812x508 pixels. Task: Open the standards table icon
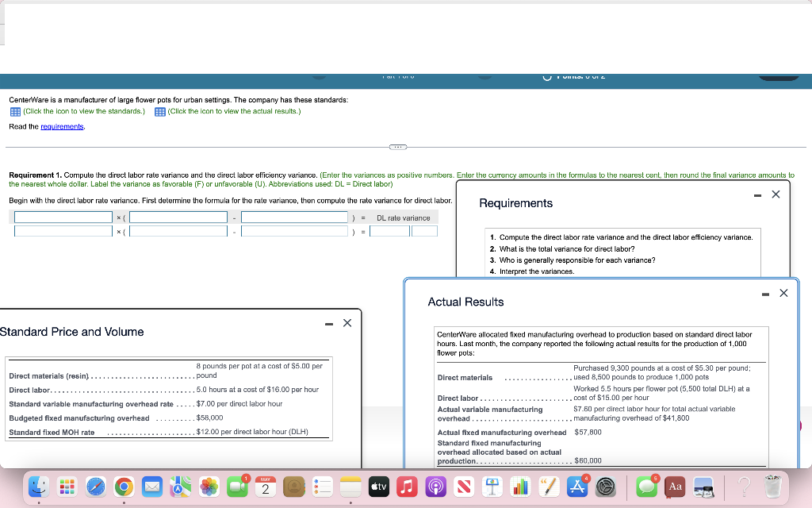pyautogui.click(x=16, y=111)
